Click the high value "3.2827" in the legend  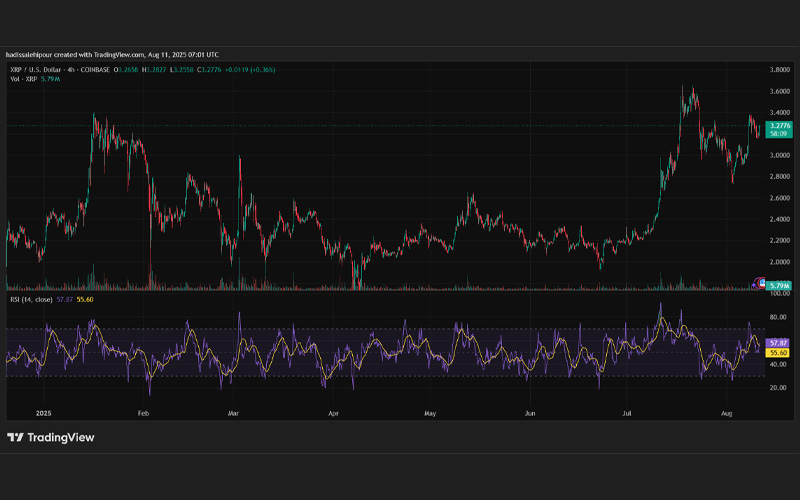[x=156, y=70]
